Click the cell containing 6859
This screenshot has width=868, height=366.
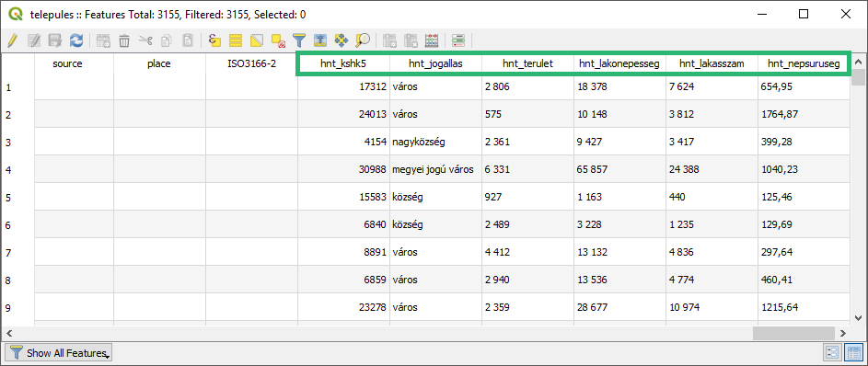[343, 280]
